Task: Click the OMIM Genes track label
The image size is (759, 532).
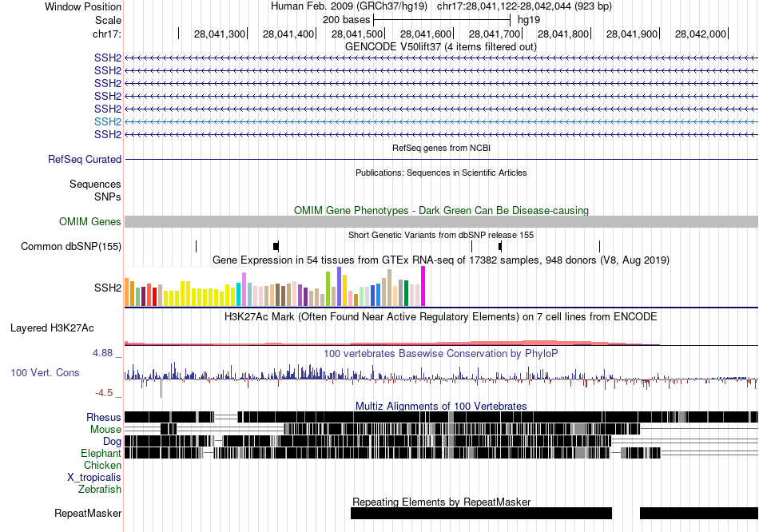Action: point(90,222)
